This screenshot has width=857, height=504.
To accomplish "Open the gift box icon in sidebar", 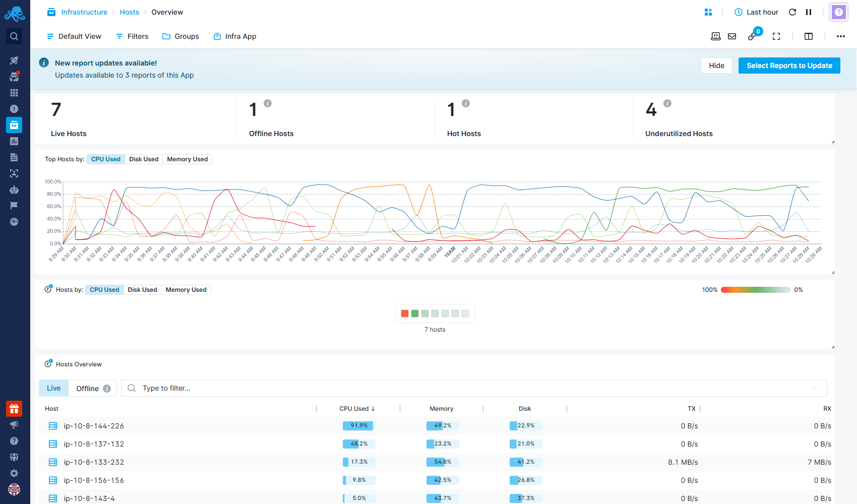I will coord(14,409).
